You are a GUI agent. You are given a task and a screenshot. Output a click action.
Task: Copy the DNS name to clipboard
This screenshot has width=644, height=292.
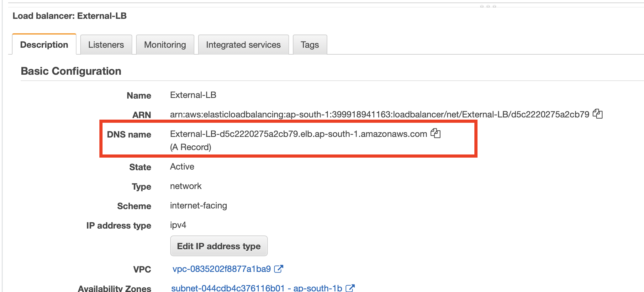point(435,133)
